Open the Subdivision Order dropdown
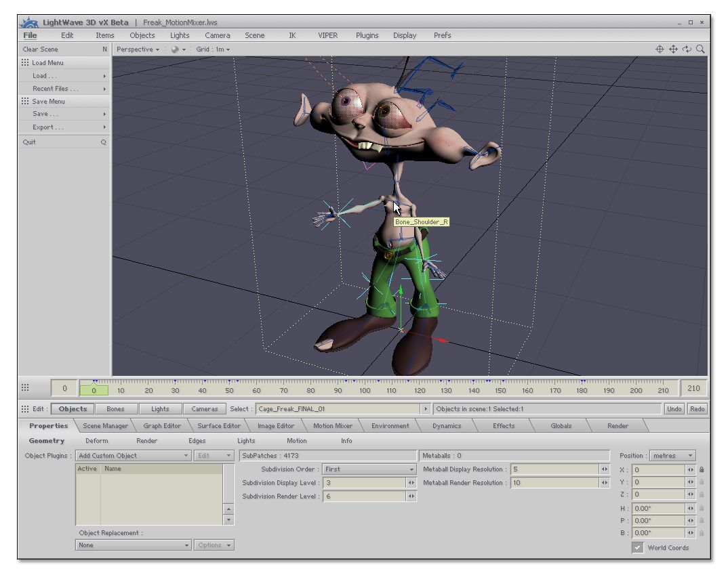Screen dimensions: 728x573 click(369, 469)
